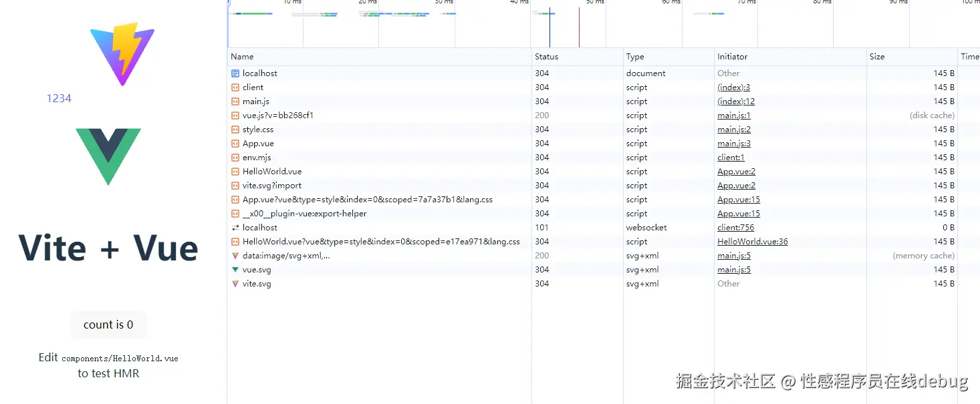The image size is (980, 404).
Task: Open the main.js:2 initiator link
Action: tap(734, 130)
